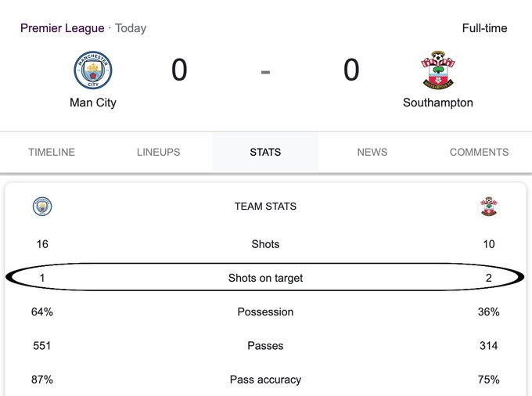
Task: Click the Possession stat label
Action: pyautogui.click(x=265, y=311)
